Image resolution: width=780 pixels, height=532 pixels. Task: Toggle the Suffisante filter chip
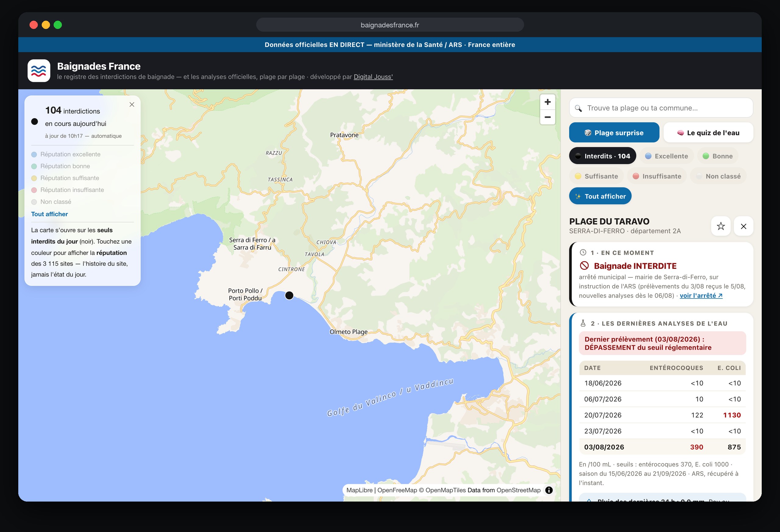point(596,176)
